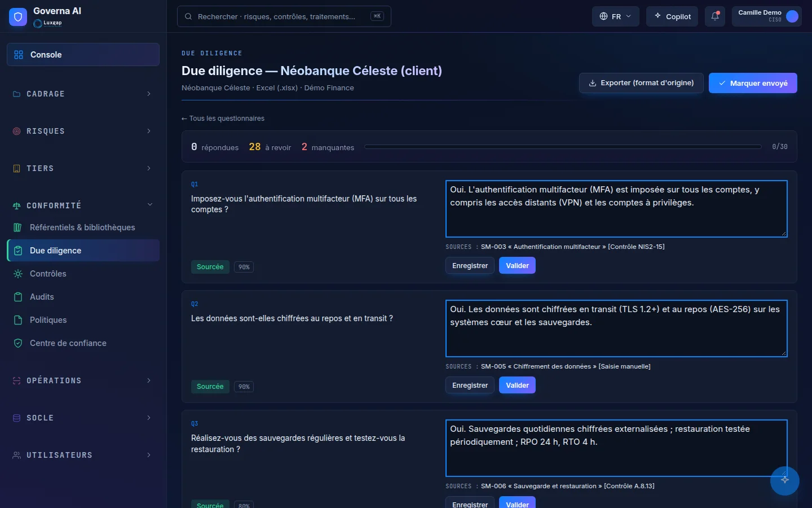Open the Copilot button in top bar

672,16
